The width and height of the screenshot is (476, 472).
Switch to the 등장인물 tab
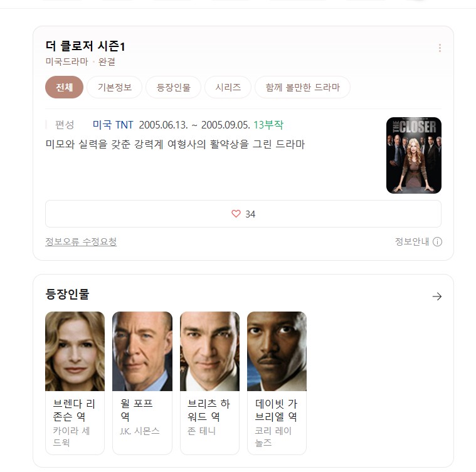pos(173,87)
